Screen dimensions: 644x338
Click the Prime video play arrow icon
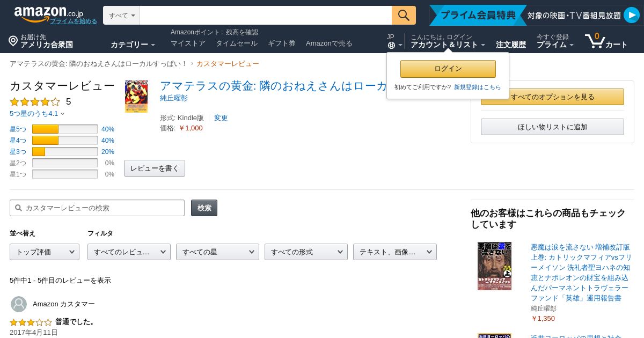pyautogui.click(x=631, y=15)
